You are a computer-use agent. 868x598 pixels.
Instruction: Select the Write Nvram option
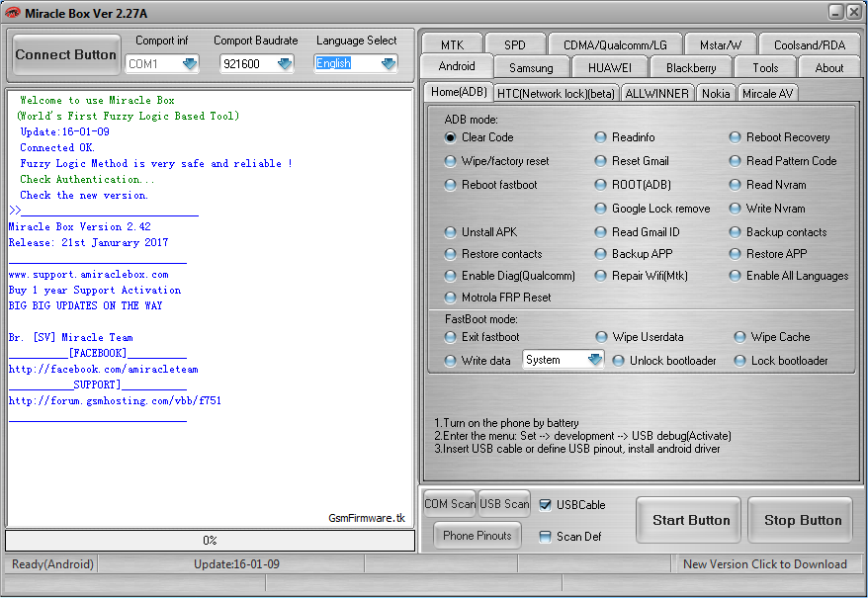(735, 209)
